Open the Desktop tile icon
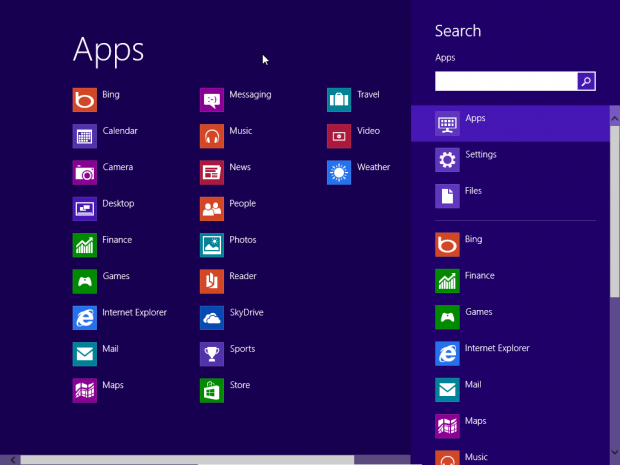The width and height of the screenshot is (620, 465). point(85,209)
